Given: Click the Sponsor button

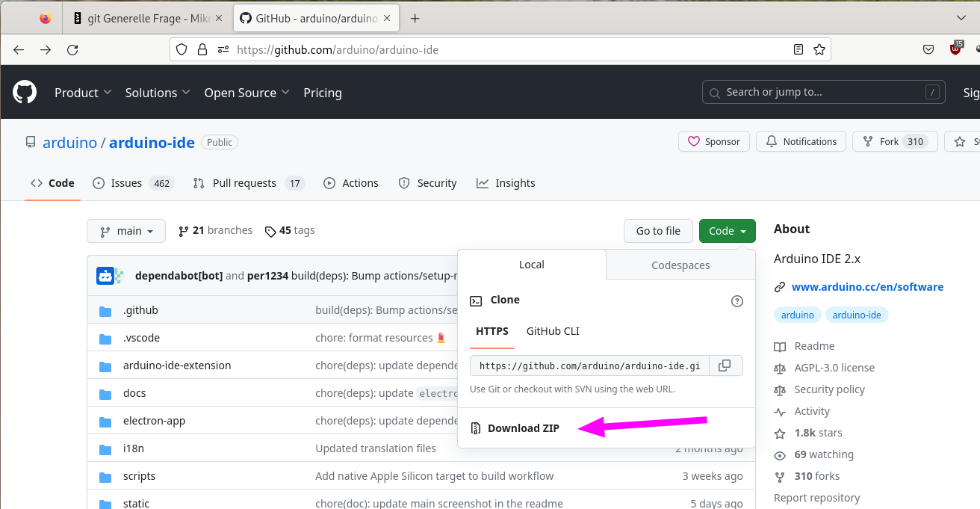Looking at the screenshot, I should (x=714, y=141).
